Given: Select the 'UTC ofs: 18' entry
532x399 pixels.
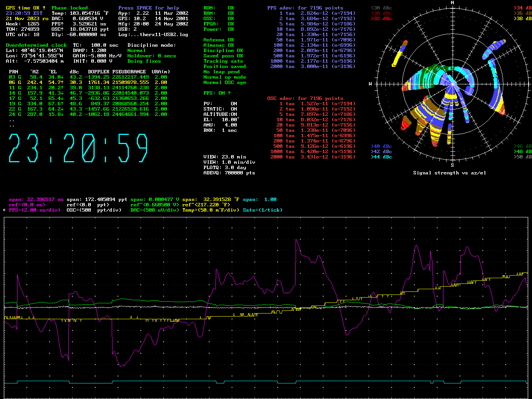Looking at the screenshot, I should point(23,35).
